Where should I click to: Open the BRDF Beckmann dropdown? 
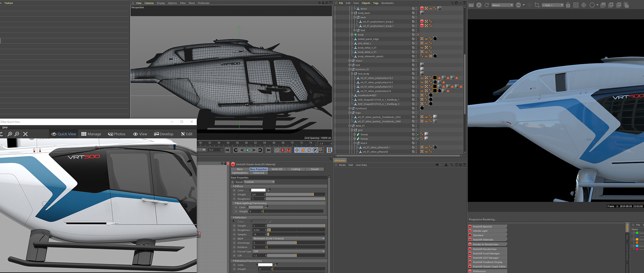(x=288, y=239)
